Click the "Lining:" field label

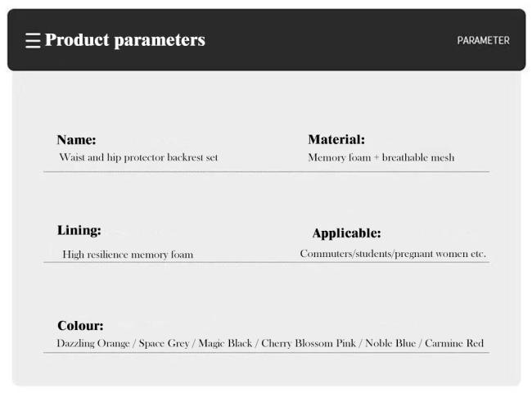click(79, 230)
